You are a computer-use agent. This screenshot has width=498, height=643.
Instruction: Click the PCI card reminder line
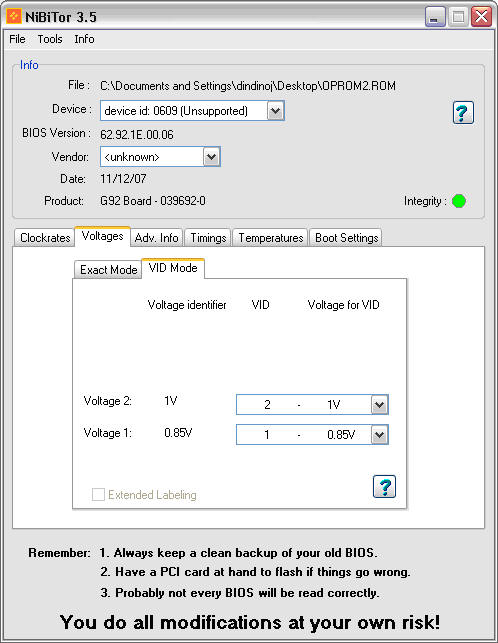click(255, 572)
